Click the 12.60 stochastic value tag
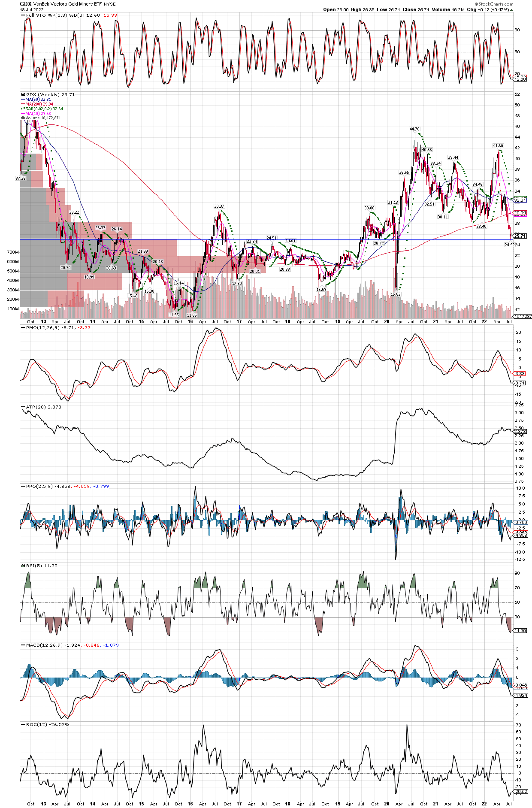Image resolution: width=532 pixels, height=808 pixels. (x=520, y=79)
